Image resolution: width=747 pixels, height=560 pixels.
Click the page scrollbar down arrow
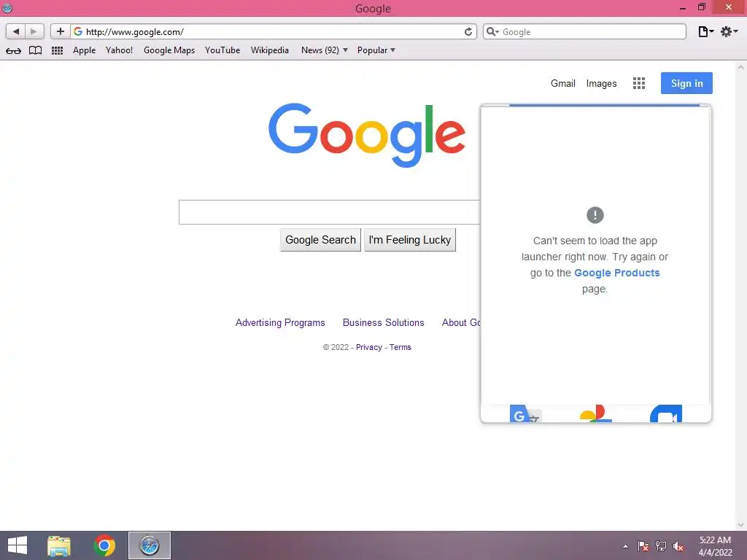pos(740,525)
